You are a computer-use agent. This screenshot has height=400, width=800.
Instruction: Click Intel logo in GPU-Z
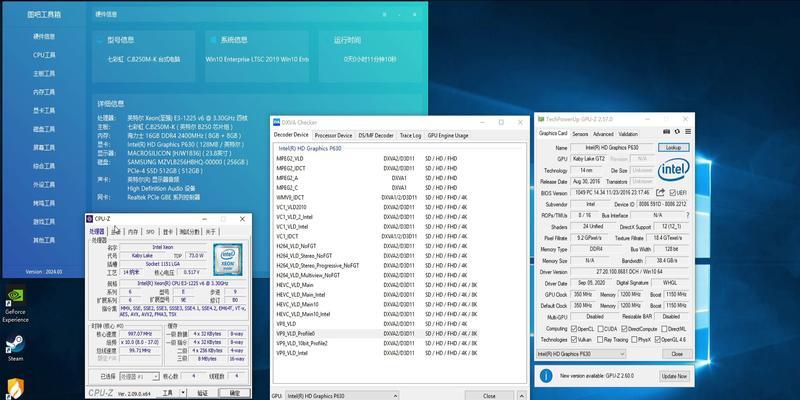point(673,169)
